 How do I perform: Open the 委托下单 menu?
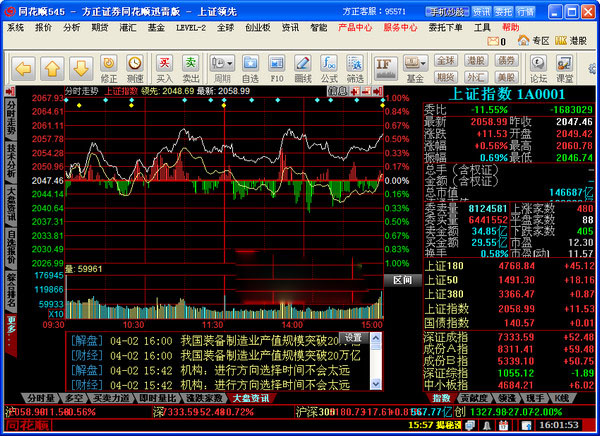pos(446,28)
